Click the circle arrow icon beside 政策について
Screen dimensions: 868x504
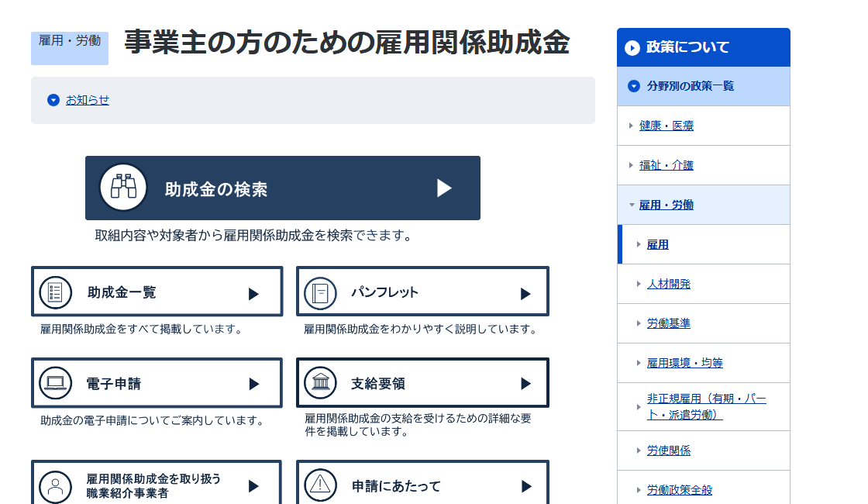632,47
